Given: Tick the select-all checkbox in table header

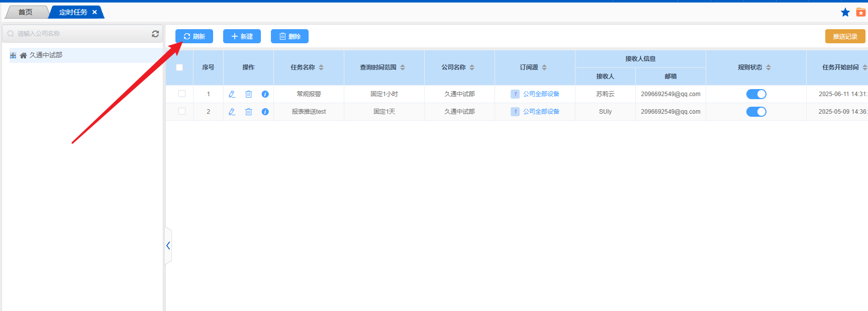Looking at the screenshot, I should tap(179, 67).
